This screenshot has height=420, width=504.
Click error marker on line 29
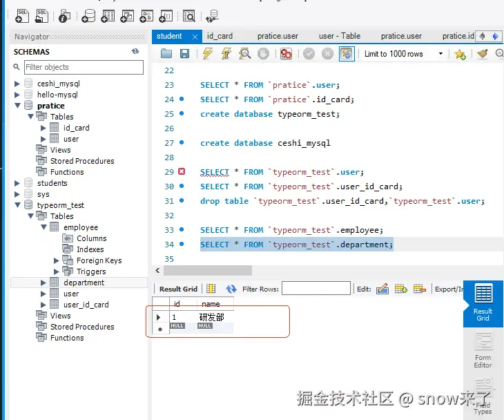182,171
